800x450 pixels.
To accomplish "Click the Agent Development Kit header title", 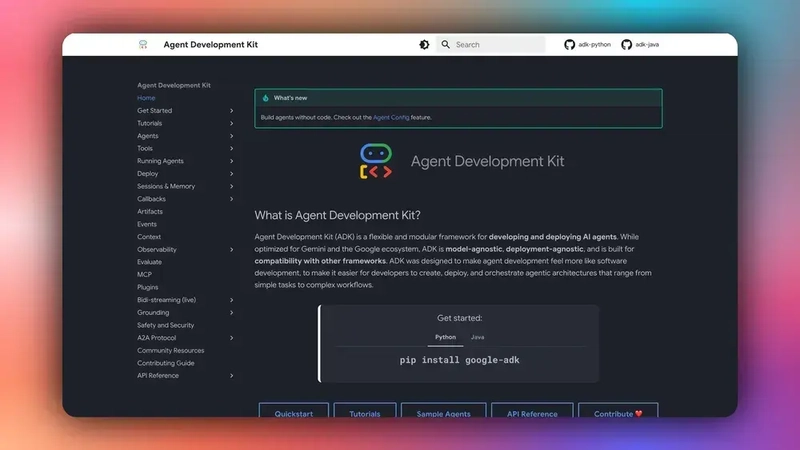I will (210, 44).
